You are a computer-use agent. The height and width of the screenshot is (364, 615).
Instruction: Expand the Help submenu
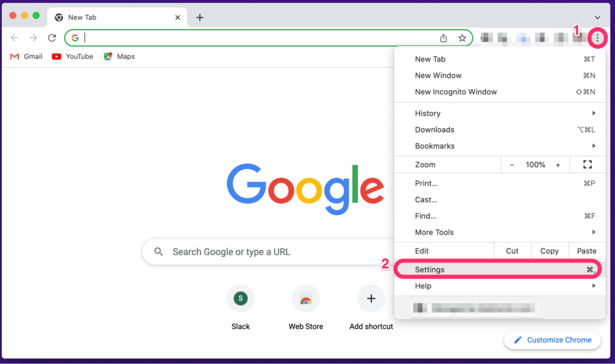pos(499,286)
